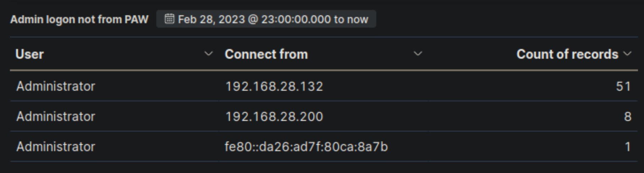Expand the 'Connect from' column options chevron
This screenshot has height=173, width=644.
coord(418,54)
